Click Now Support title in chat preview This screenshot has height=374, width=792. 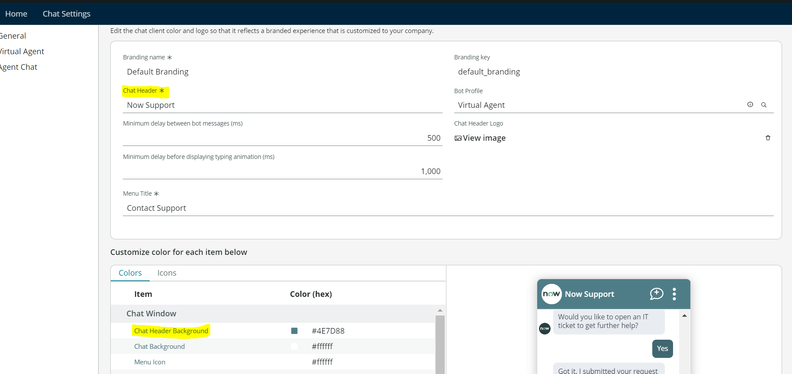point(589,294)
